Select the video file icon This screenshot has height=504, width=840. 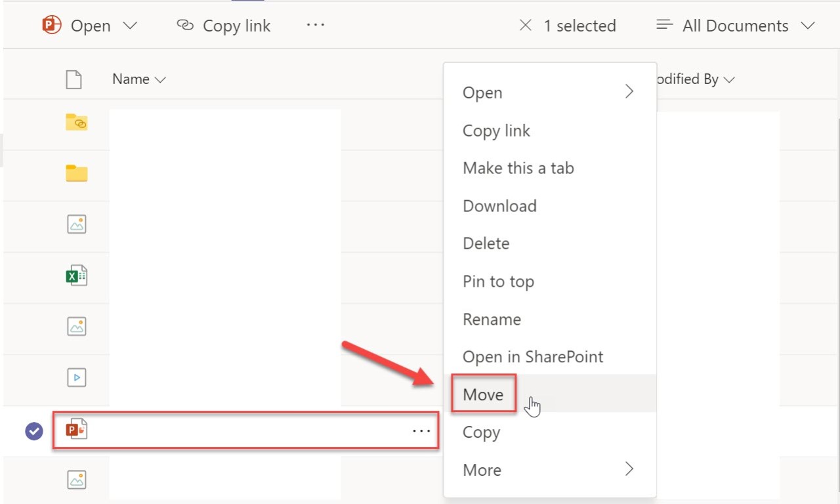pos(76,377)
